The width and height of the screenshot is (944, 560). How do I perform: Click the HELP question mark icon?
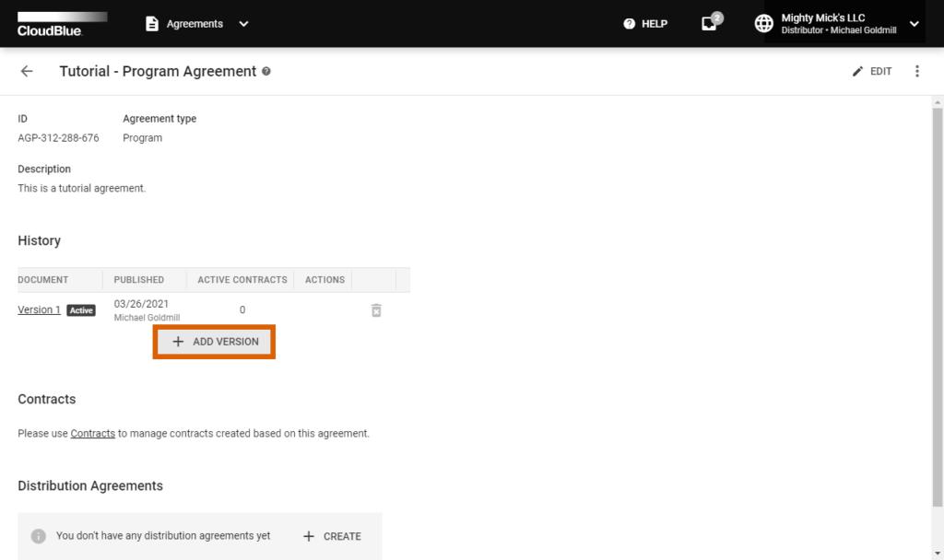coord(629,24)
